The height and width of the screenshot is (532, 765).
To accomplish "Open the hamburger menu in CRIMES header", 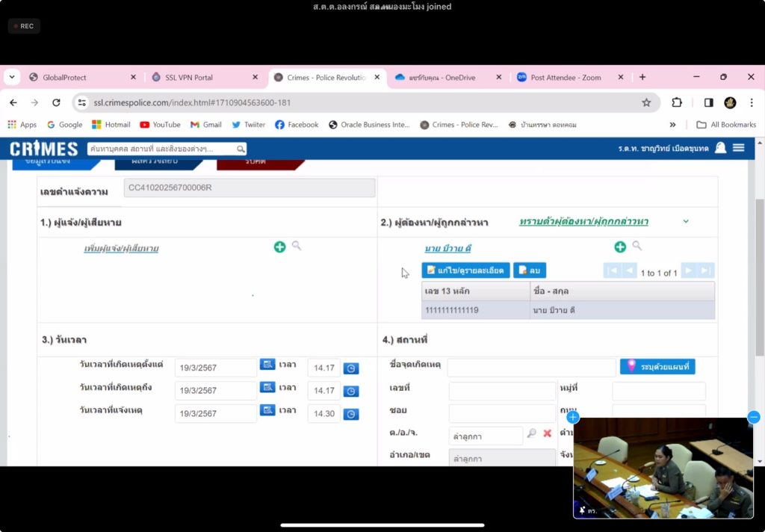I will point(739,148).
